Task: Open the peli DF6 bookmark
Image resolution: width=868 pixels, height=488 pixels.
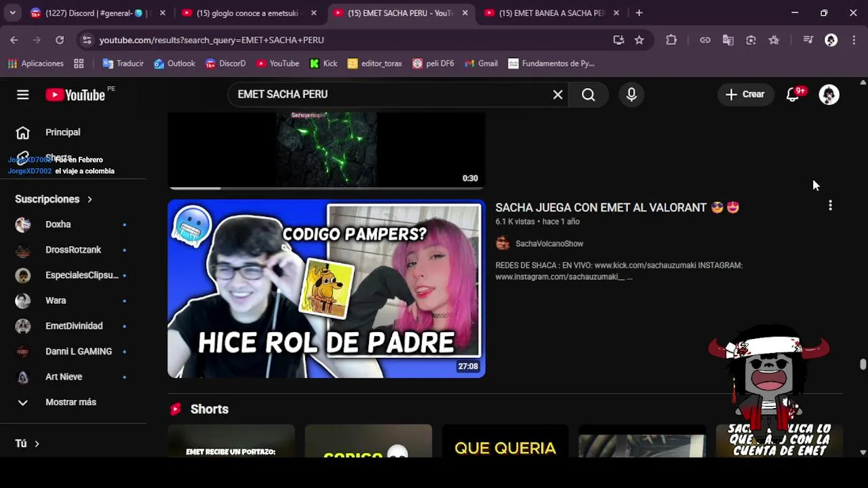Action: click(x=433, y=64)
